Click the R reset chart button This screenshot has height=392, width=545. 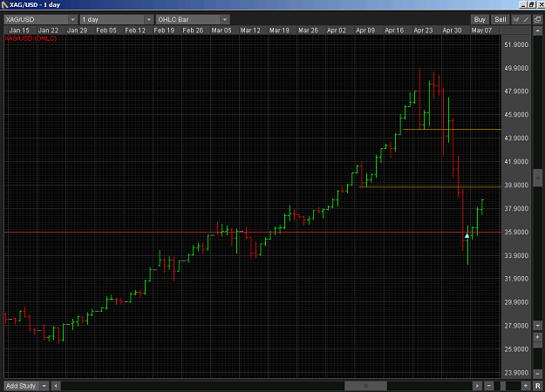538,386
